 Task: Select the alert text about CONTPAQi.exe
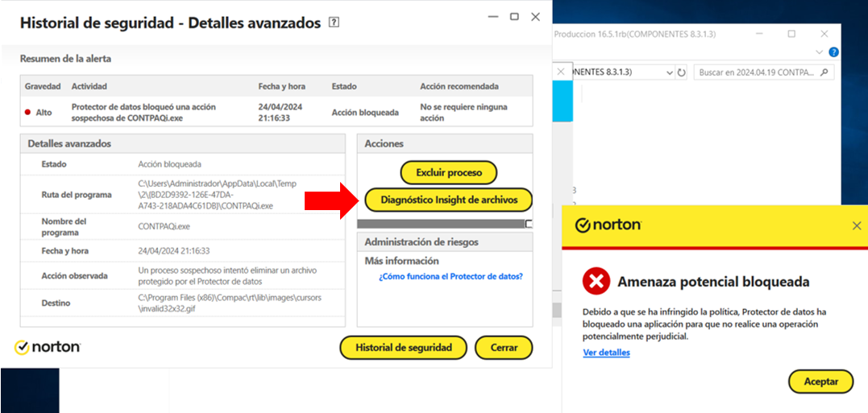(143, 112)
